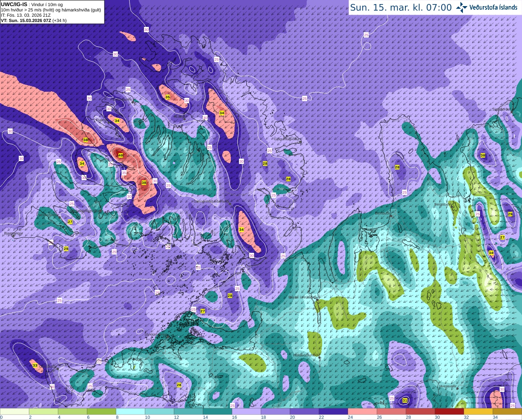Image resolution: width=522 pixels, height=420 pixels.
Task: Click the 29 gust label east of Bergstaðir
Action: click(510, 214)
